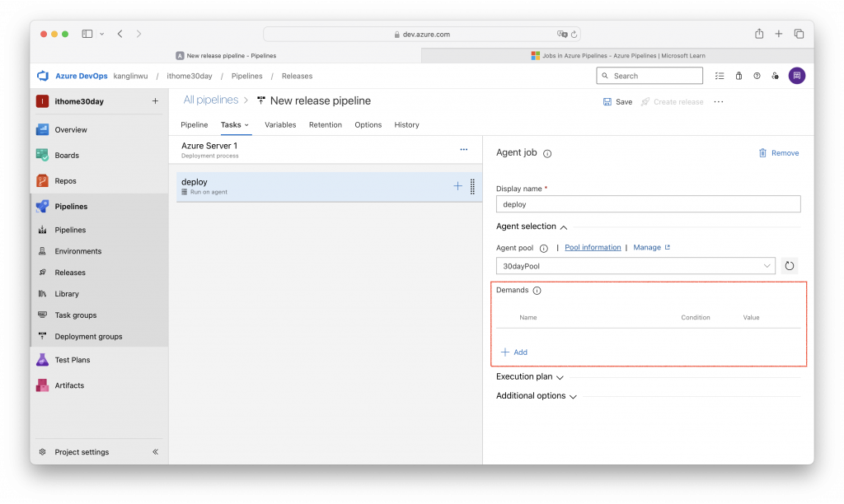The width and height of the screenshot is (844, 504).
Task: Open the Pool information link
Action: coord(593,247)
